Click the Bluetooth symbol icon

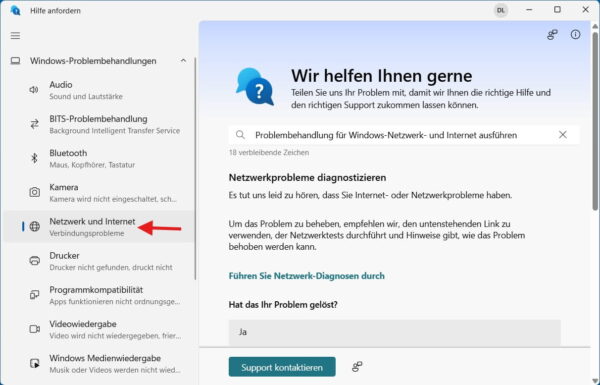pyautogui.click(x=34, y=158)
